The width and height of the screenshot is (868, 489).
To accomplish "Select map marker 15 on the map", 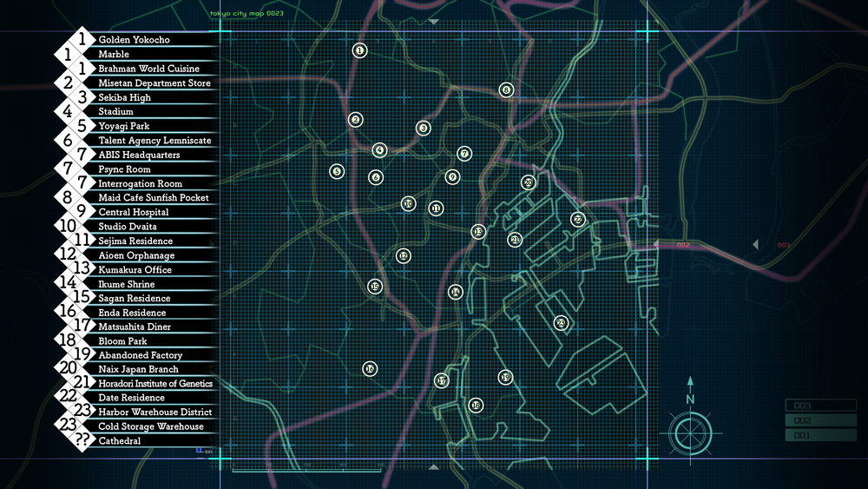I will pyautogui.click(x=375, y=287).
